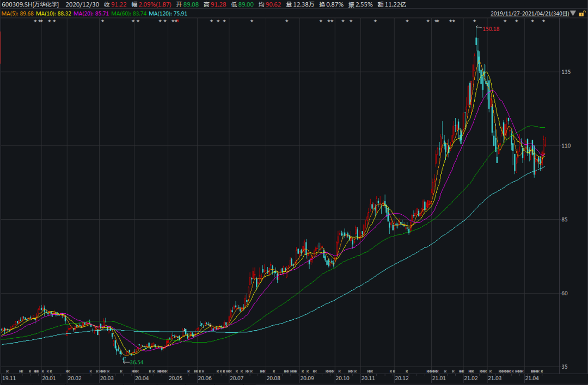
Task: Click the high price 高 91.28
Action: click(215, 4)
